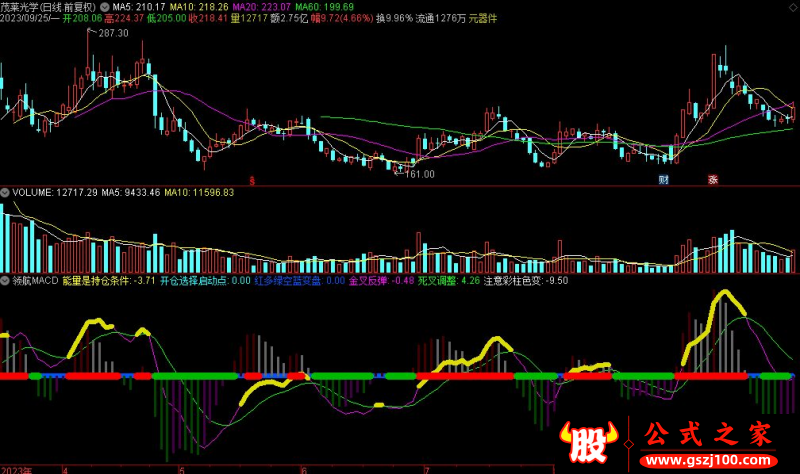Click the 能量是持仓条件: -3.71 reading

(x=109, y=281)
